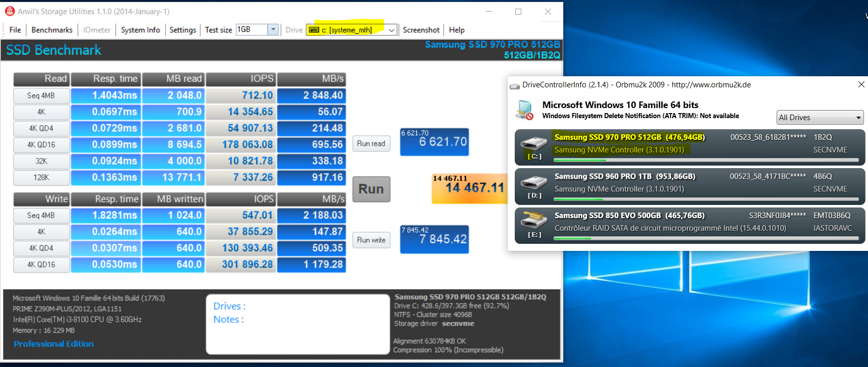Click the IASTORAVC driver label
The image size is (868, 367).
(x=833, y=228)
